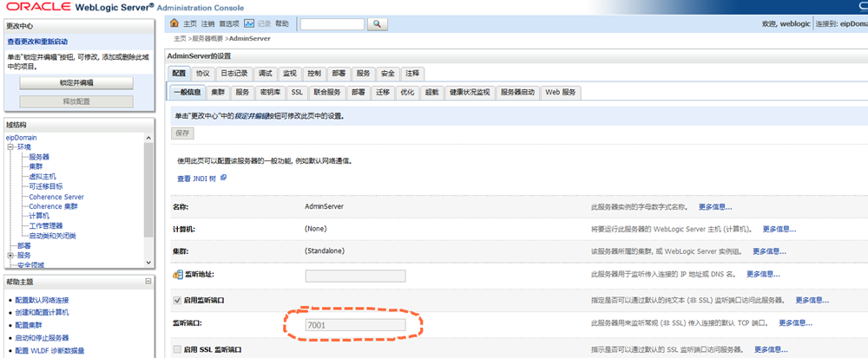This screenshot has height=358, width=868.
Task: Click the 保存 button
Action: click(x=182, y=133)
